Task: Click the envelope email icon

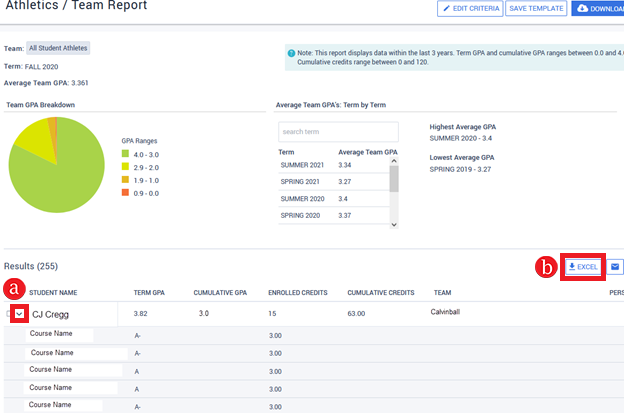Action: pyautogui.click(x=615, y=267)
